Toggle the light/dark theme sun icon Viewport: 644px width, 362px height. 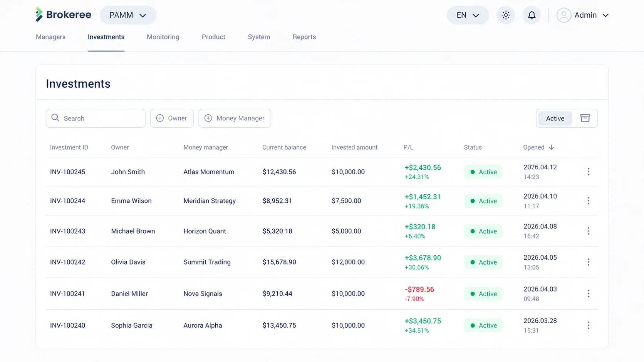click(506, 15)
